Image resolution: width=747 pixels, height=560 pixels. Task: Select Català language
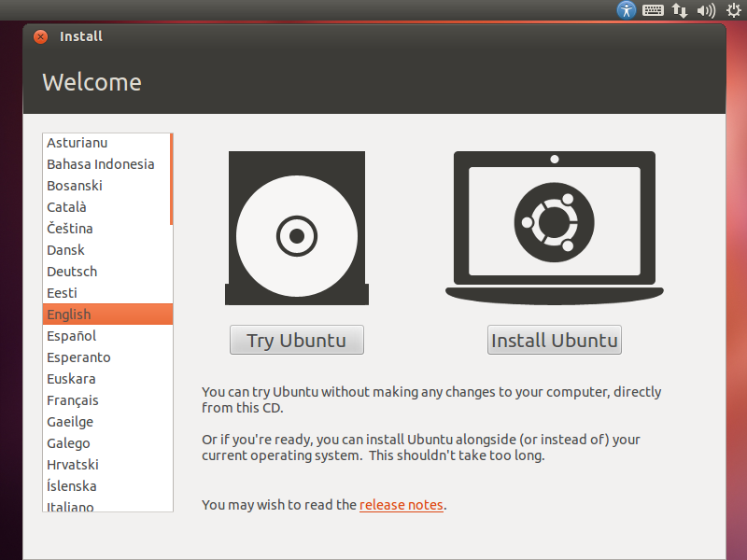pyautogui.click(x=106, y=207)
